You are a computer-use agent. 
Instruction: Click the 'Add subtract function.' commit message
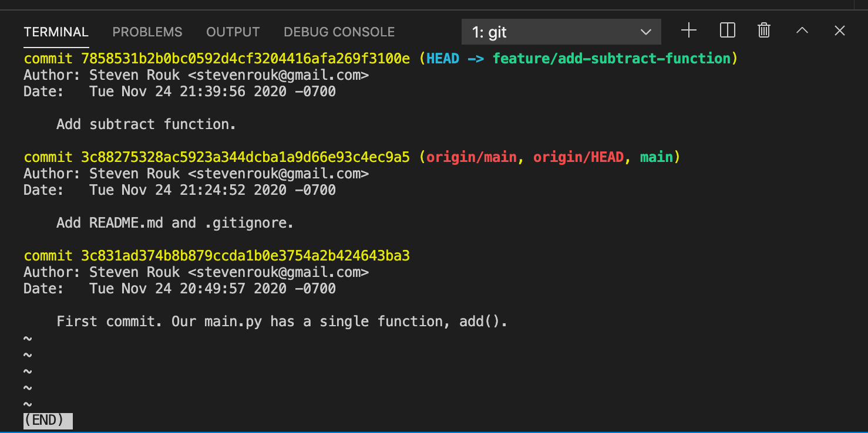146,124
